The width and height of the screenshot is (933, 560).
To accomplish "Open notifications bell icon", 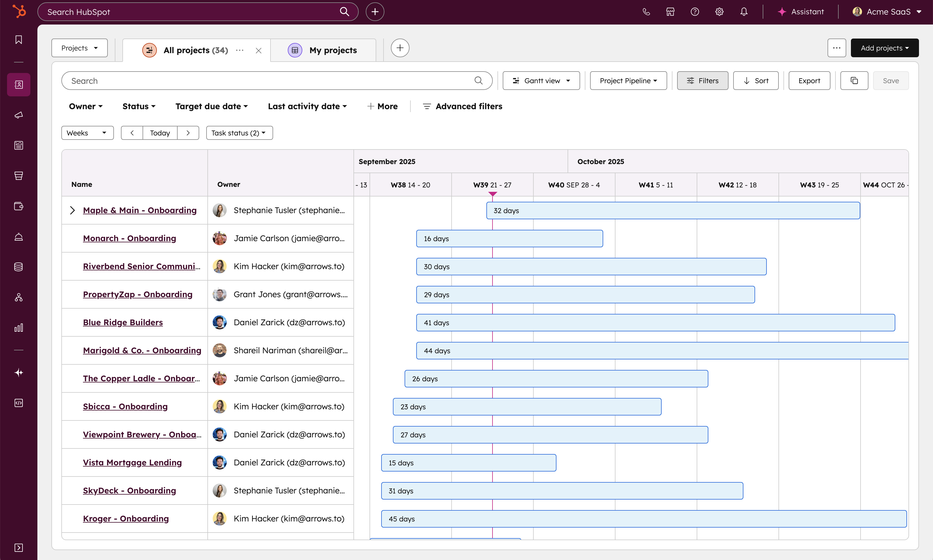I will click(743, 12).
